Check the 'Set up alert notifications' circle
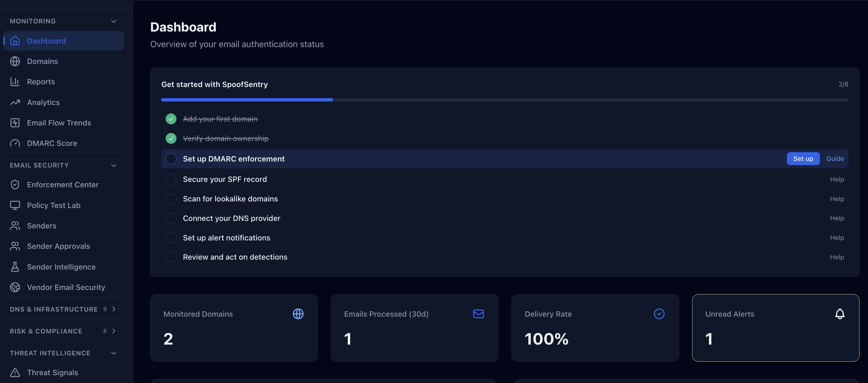This screenshot has width=868, height=383. [171, 238]
